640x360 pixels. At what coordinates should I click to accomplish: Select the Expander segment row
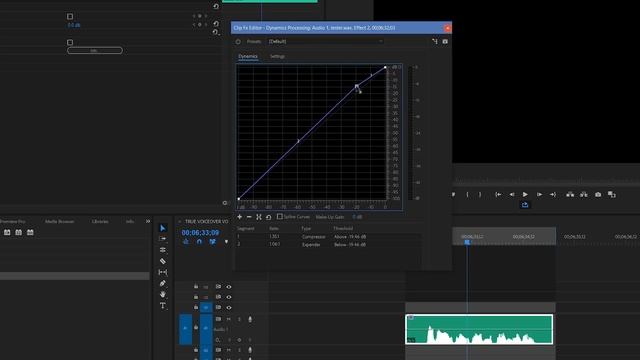[328, 244]
